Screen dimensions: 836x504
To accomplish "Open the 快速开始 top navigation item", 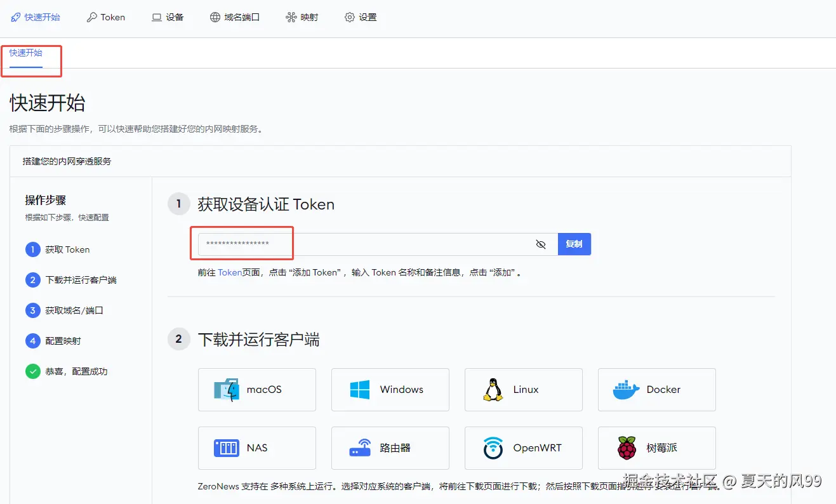I will (36, 17).
